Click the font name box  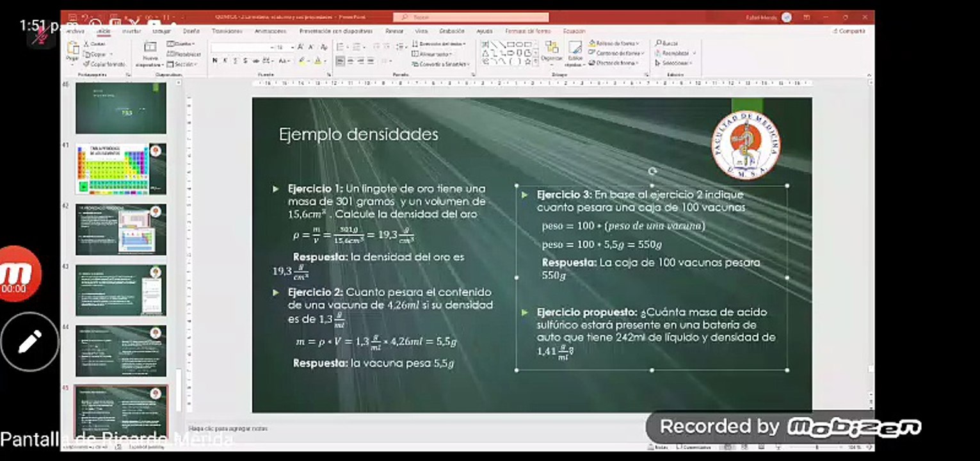(x=241, y=47)
